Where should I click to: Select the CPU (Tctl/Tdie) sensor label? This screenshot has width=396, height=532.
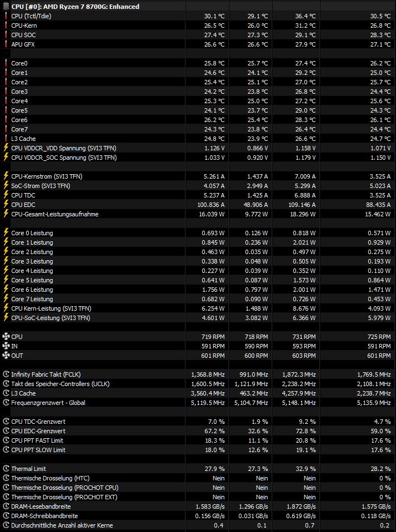pyautogui.click(x=31, y=16)
